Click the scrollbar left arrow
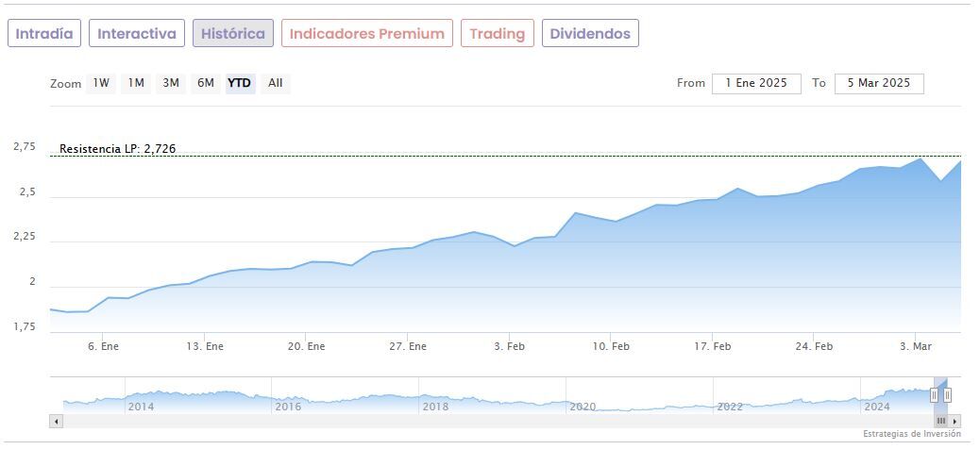Screen dimensions: 980x449 tap(55, 421)
